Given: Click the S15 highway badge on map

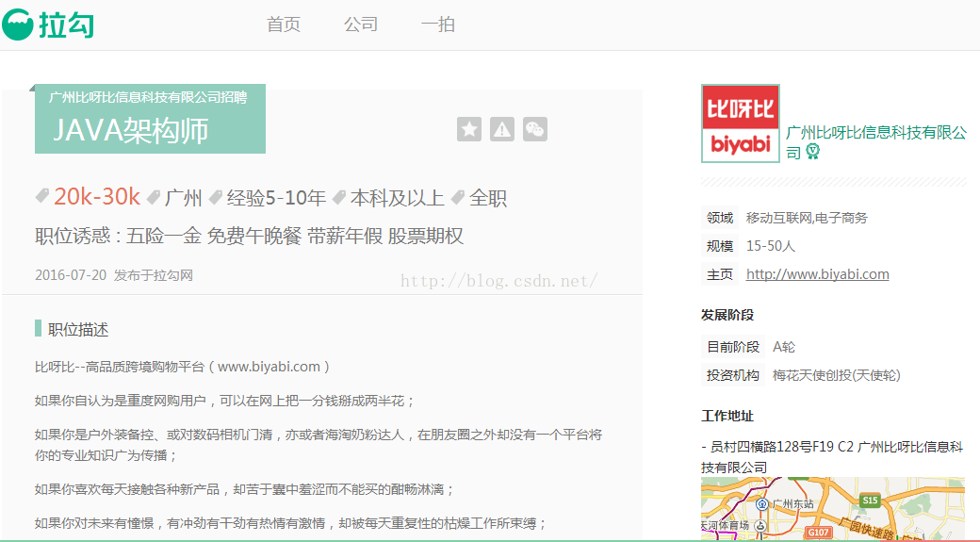Looking at the screenshot, I should [x=870, y=501].
